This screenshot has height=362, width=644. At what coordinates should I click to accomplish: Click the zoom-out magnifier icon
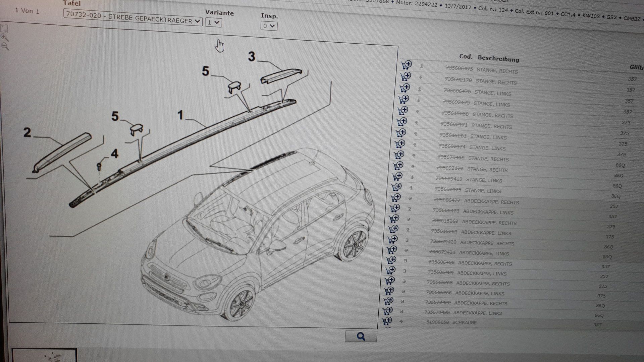click(x=5, y=47)
